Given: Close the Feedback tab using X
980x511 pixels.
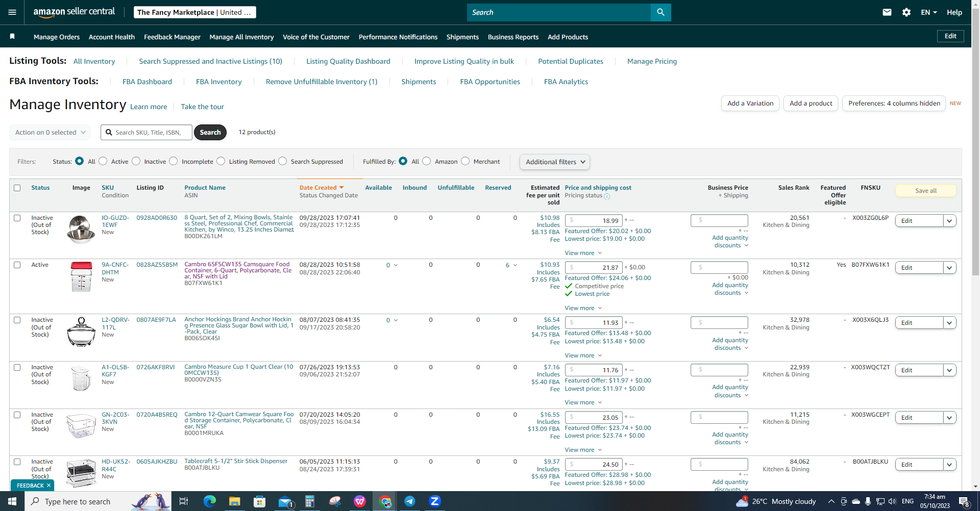Looking at the screenshot, I should (x=48, y=486).
